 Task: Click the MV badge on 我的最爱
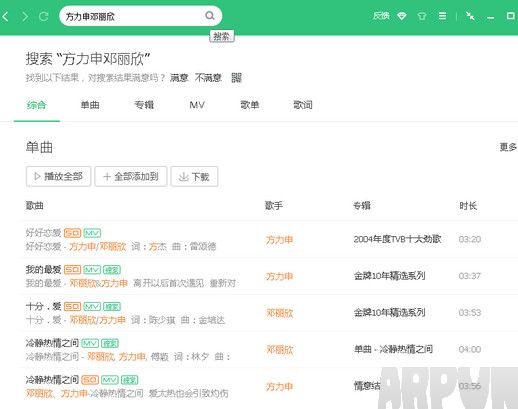92,269
